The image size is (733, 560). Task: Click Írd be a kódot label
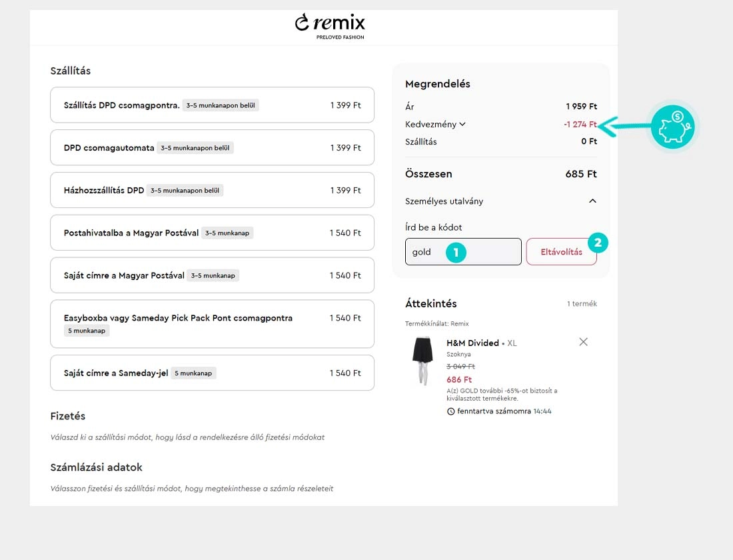tap(433, 227)
